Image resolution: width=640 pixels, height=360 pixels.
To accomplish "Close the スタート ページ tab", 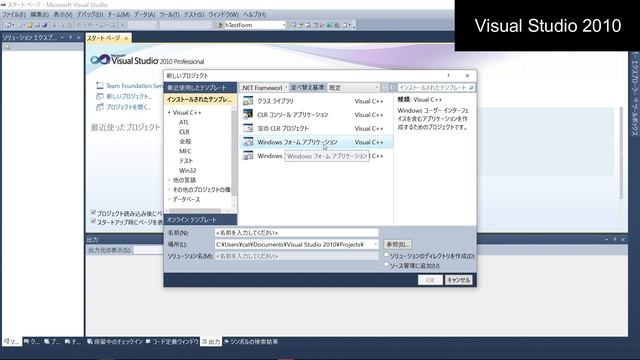I will [x=126, y=38].
